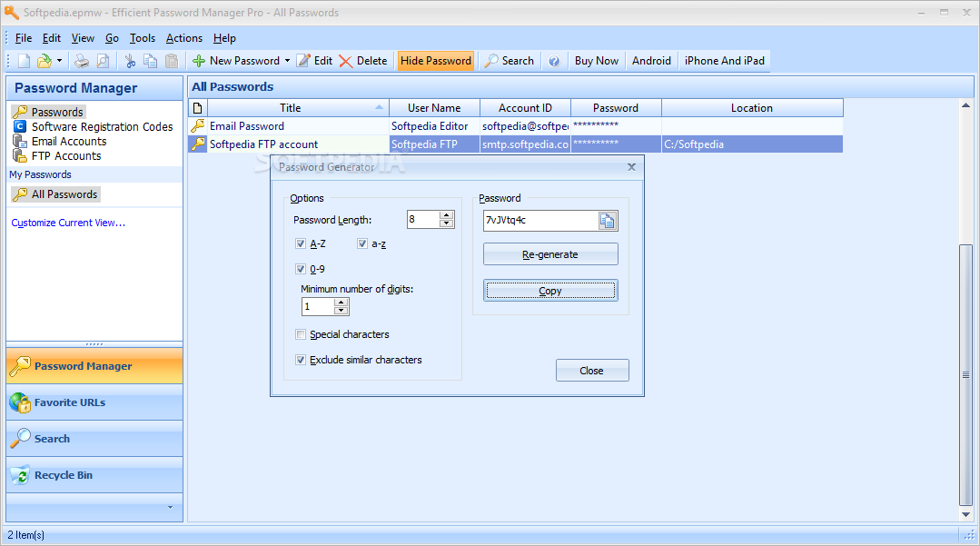The height and width of the screenshot is (546, 980).
Task: Toggle the Exclude similar characters checkbox
Action: [301, 360]
